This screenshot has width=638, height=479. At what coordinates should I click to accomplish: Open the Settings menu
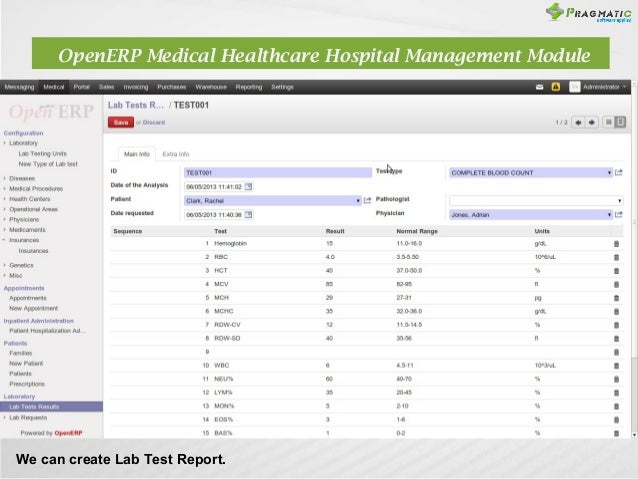(x=282, y=87)
